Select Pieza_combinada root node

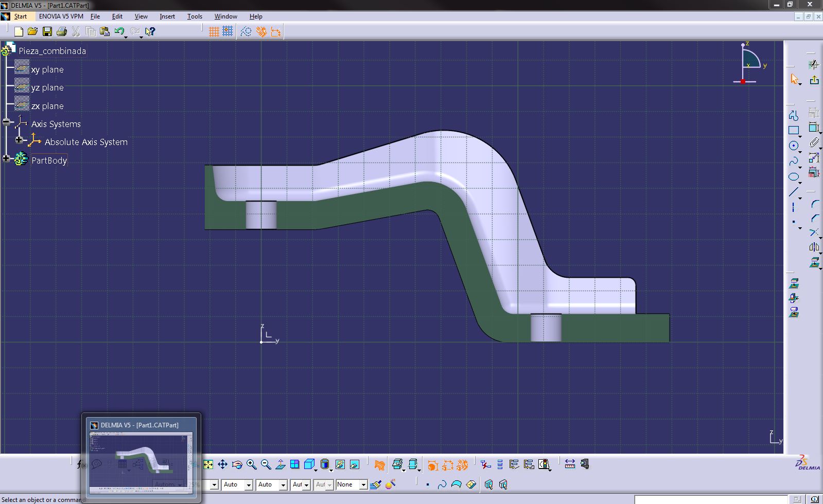tap(52, 51)
